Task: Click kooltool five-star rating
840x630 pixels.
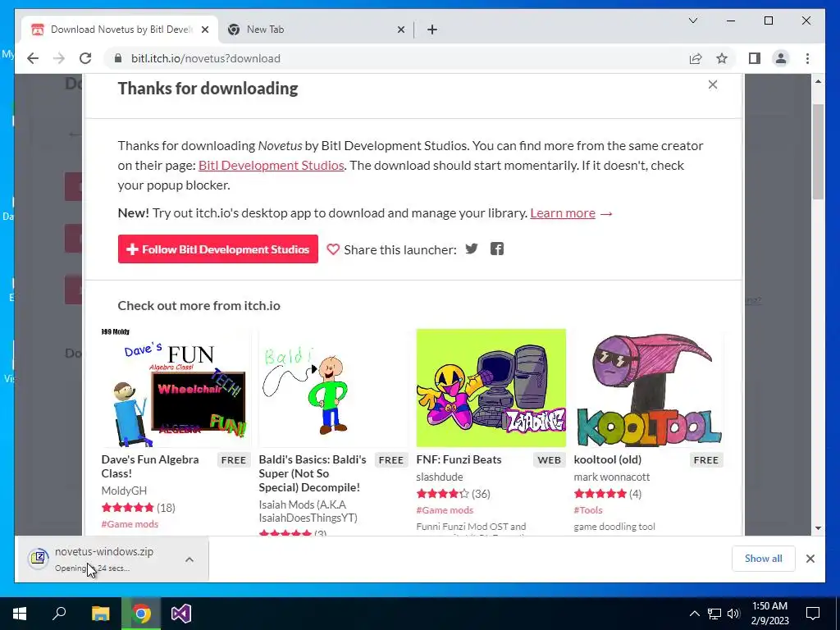Action: point(600,493)
